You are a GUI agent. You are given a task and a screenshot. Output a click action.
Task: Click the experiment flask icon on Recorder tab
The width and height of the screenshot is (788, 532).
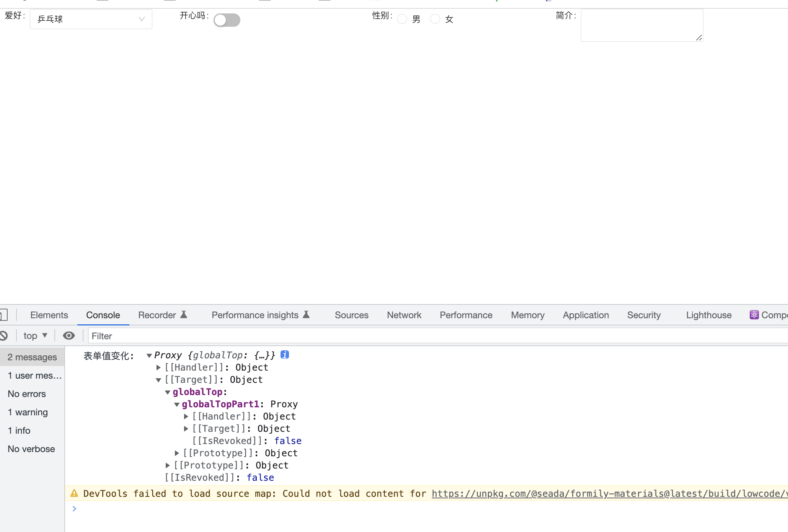coord(184,314)
